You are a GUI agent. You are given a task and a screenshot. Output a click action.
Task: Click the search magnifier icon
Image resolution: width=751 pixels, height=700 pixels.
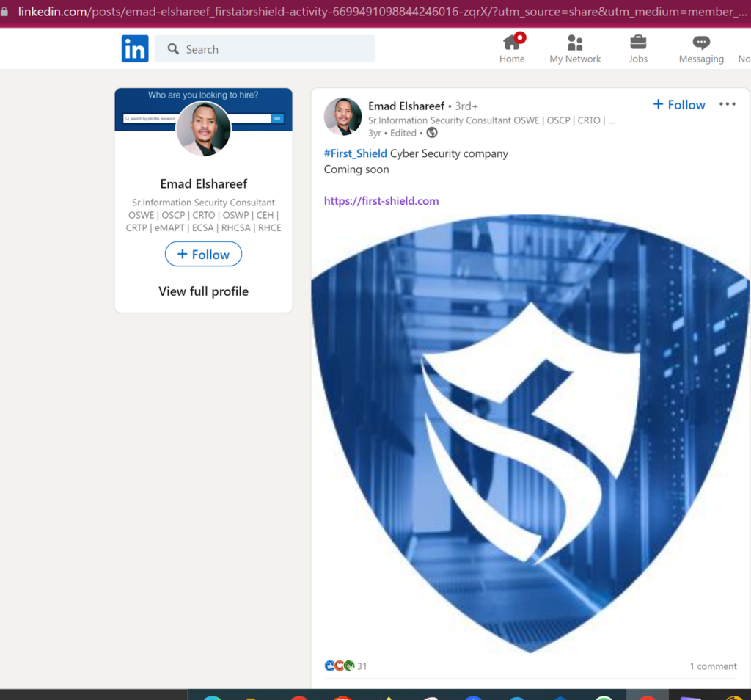(174, 49)
